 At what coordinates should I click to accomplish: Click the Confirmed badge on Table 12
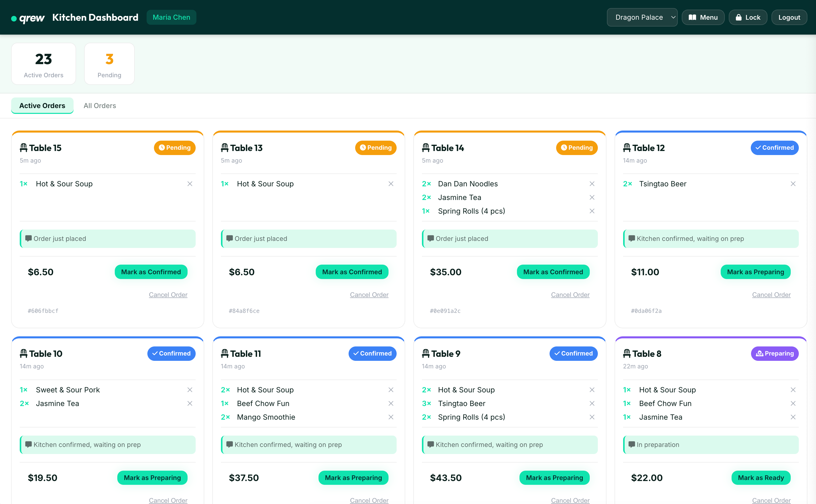(x=775, y=148)
